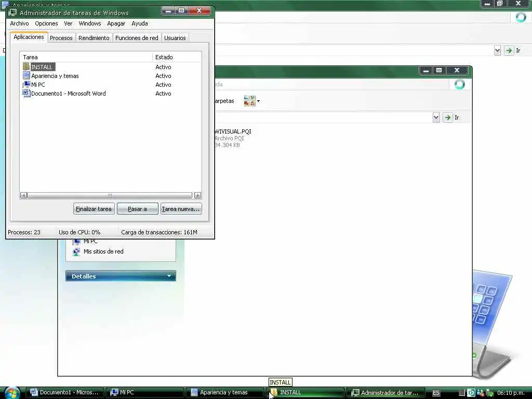532x399 pixels.
Task: Switch to Documento1 - Microsoft Word taskbar button
Action: click(64, 392)
